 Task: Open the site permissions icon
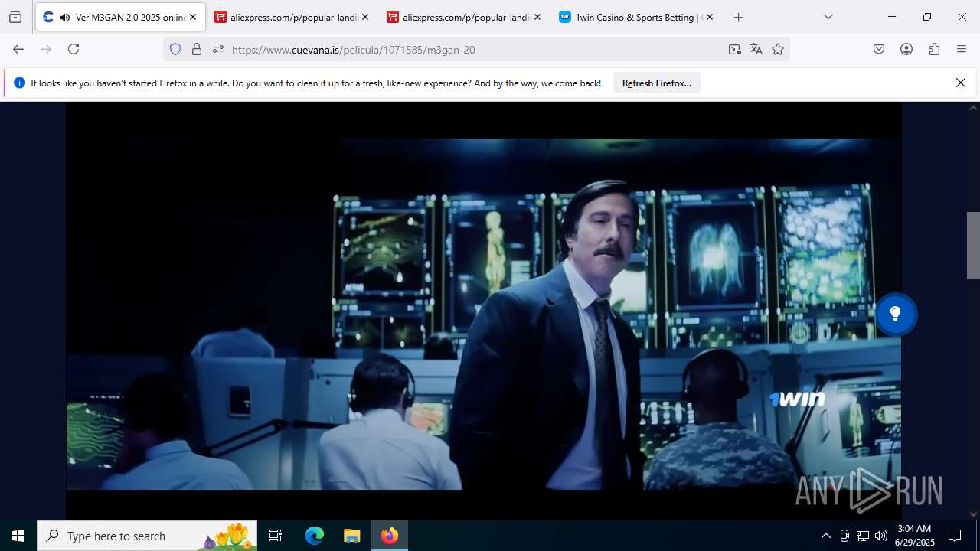click(218, 49)
